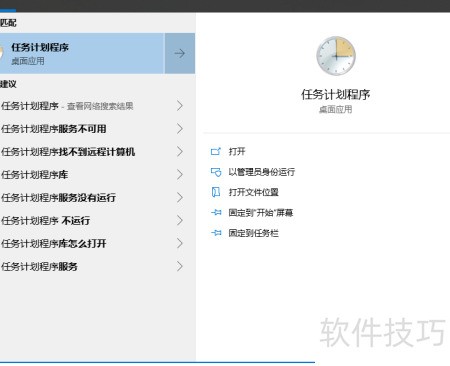The image size is (450, 366).
Task: Expand chevron for 查看网络搜索结果 suggestion
Action: (x=180, y=106)
